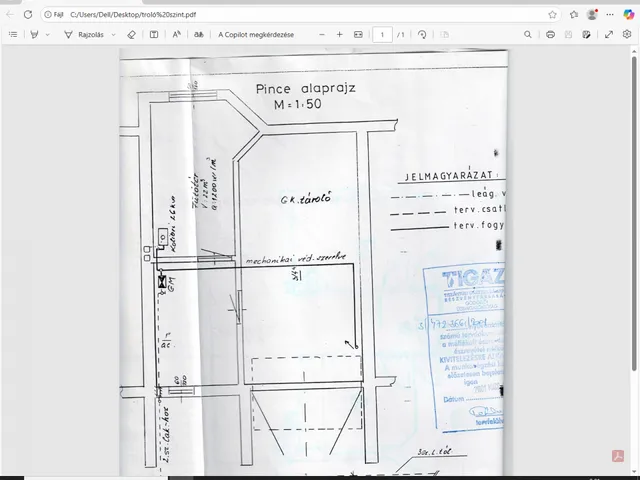Image resolution: width=640 pixels, height=480 pixels.
Task: Zoom in with the plus button
Action: click(x=340, y=34)
